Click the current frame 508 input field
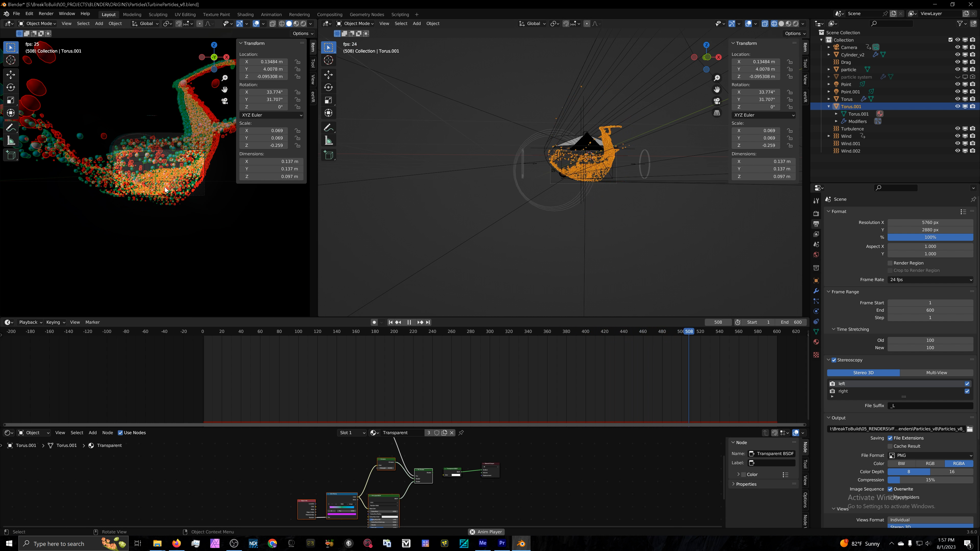Image resolution: width=980 pixels, height=551 pixels. 718,322
